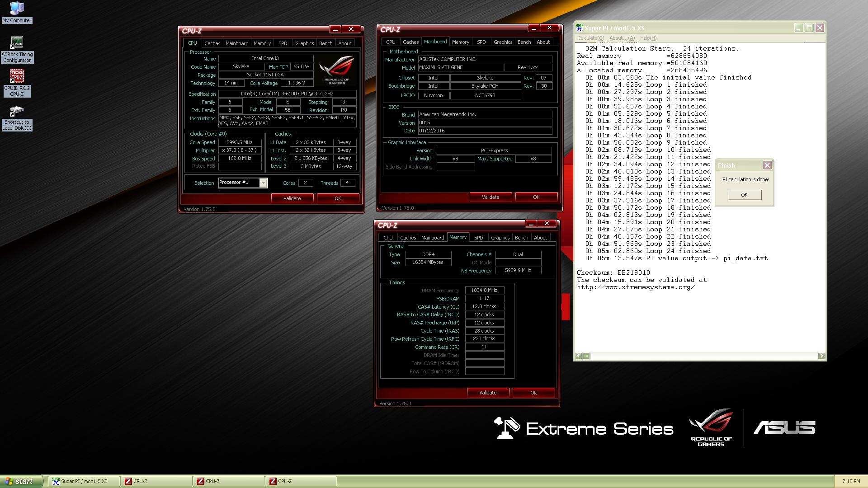Launch CPUID ROG CPU-Z desktop shortcut
Image resolution: width=868 pixels, height=488 pixels.
click(x=17, y=83)
